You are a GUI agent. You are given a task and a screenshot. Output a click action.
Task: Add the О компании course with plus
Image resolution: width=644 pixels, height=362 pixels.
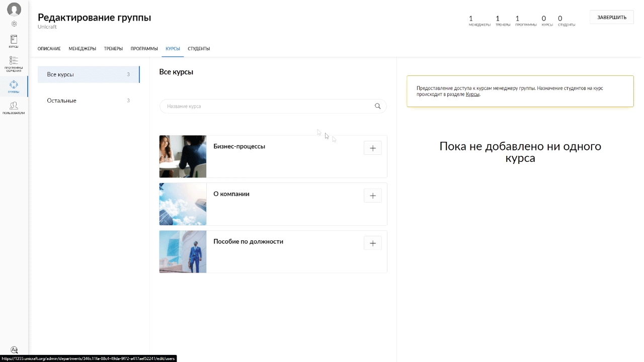point(373,196)
